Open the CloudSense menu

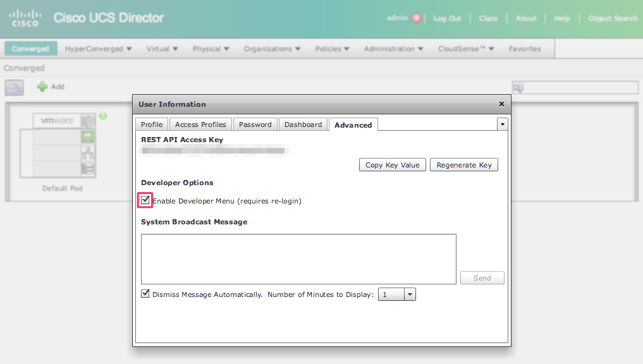pyautogui.click(x=466, y=49)
